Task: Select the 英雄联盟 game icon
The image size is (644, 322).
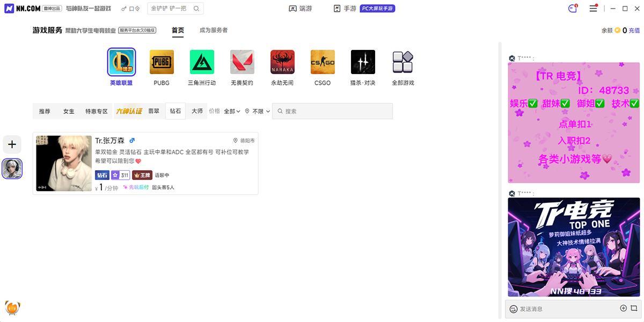Action: 121,62
